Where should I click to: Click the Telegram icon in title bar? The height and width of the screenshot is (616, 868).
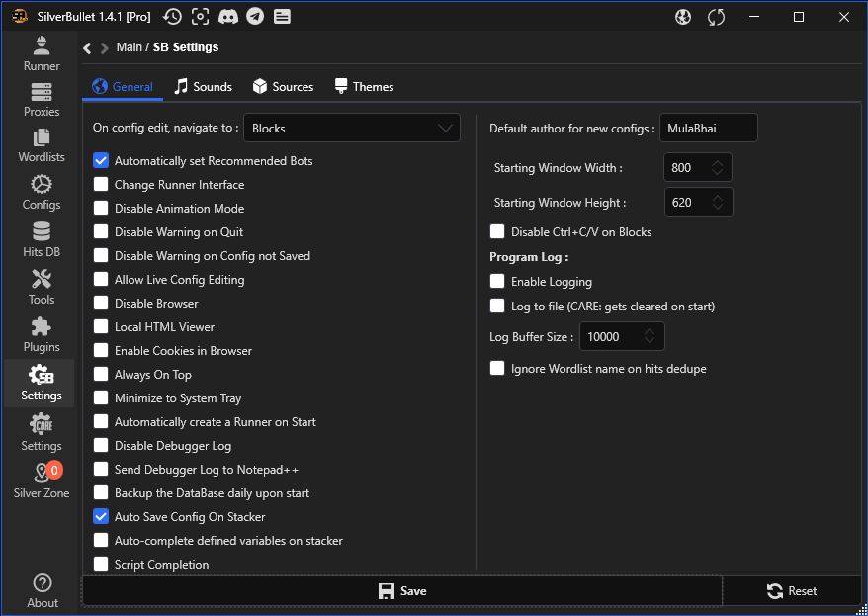coord(255,17)
